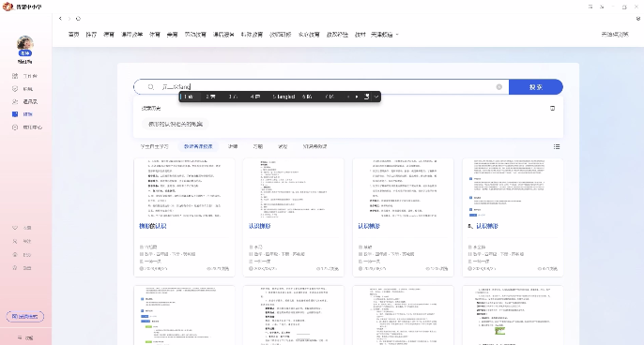Select the first navigation tab 首页
Image resolution: width=644 pixels, height=345 pixels.
73,35
